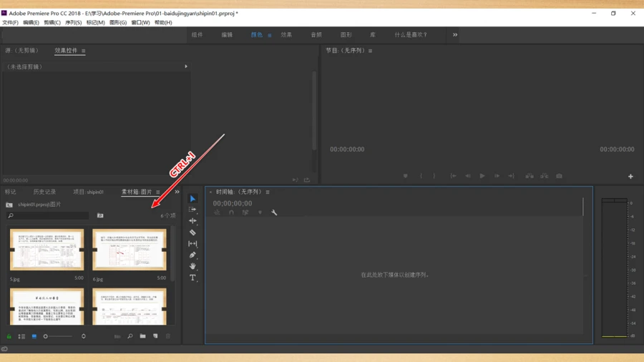Toggle nest sequences insert option in timeline
This screenshot has width=644, height=362.
coord(217,212)
